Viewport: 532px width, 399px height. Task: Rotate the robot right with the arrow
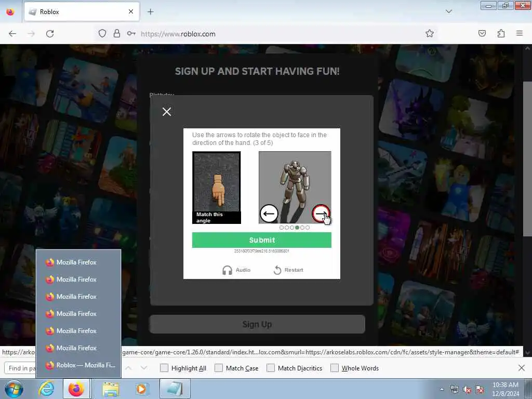click(321, 214)
